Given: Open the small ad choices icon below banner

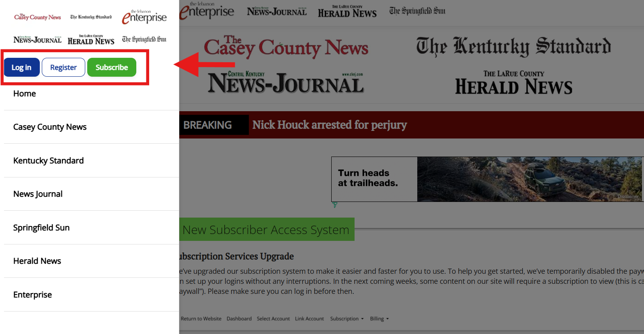Looking at the screenshot, I should pos(334,205).
